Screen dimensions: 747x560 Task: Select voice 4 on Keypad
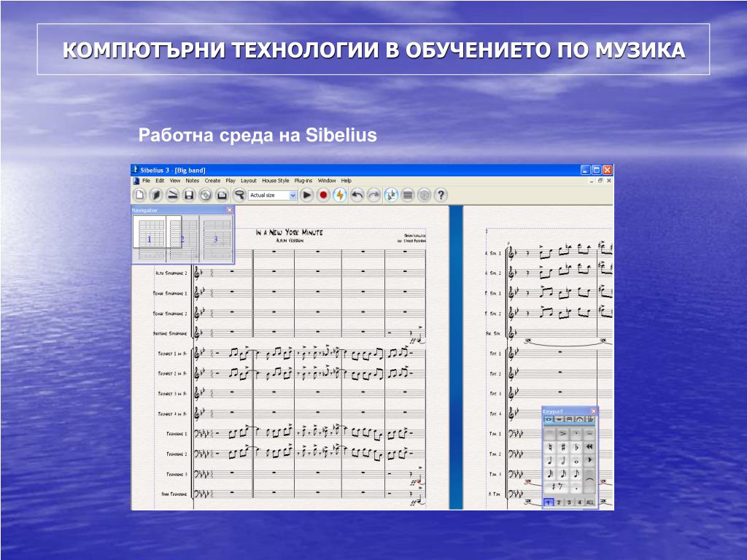579,502
